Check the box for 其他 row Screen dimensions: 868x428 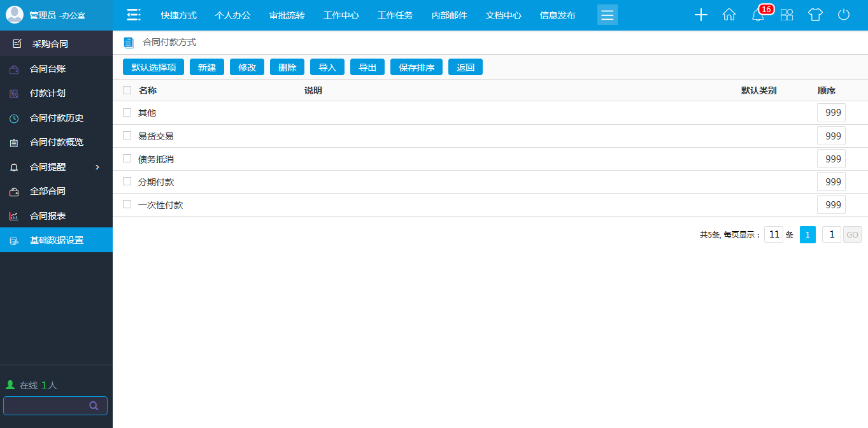(127, 113)
